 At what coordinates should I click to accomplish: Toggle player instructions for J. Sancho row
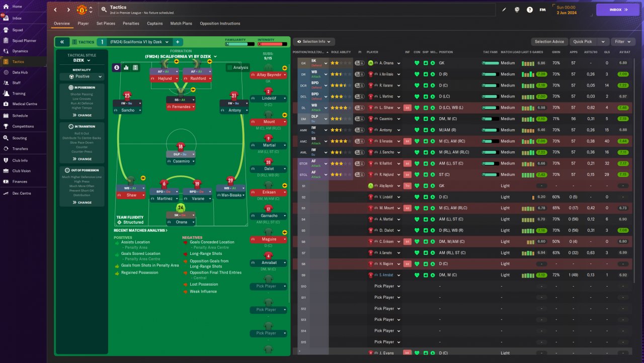pos(360,152)
